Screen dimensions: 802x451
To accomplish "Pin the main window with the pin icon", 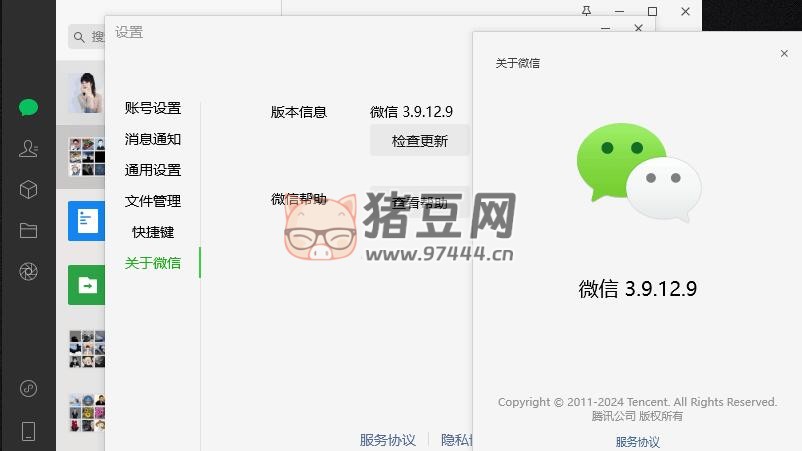I will click(586, 11).
